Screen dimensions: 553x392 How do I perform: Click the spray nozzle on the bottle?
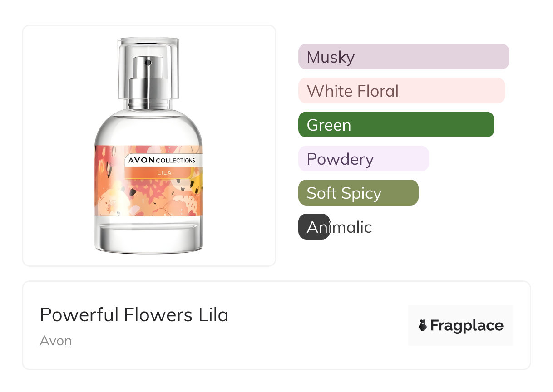point(148,62)
